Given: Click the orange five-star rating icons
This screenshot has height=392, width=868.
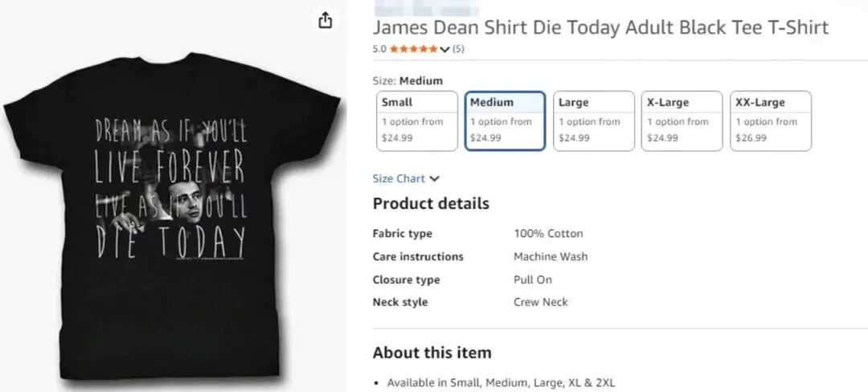Looking at the screenshot, I should (x=414, y=49).
